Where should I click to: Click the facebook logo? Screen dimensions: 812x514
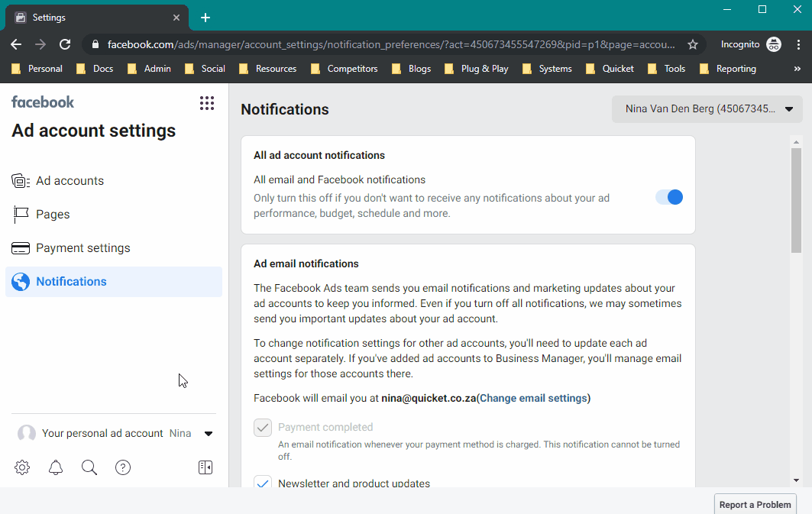click(43, 102)
